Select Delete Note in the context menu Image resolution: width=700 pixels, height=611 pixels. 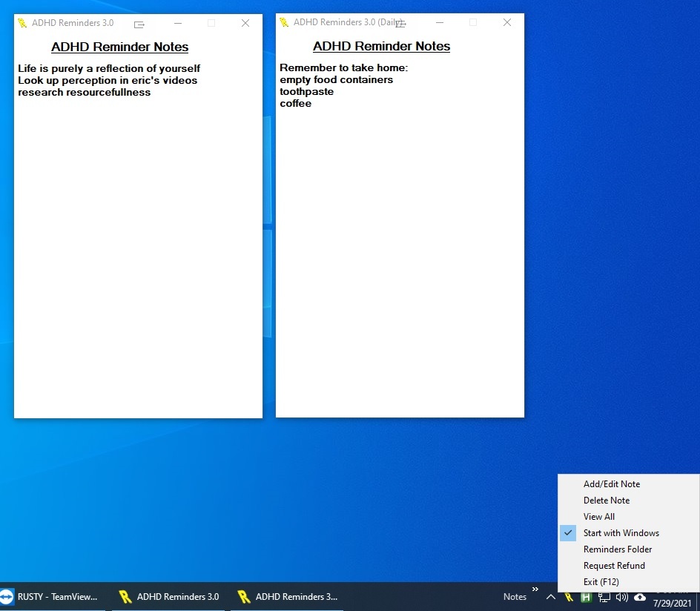click(628, 501)
